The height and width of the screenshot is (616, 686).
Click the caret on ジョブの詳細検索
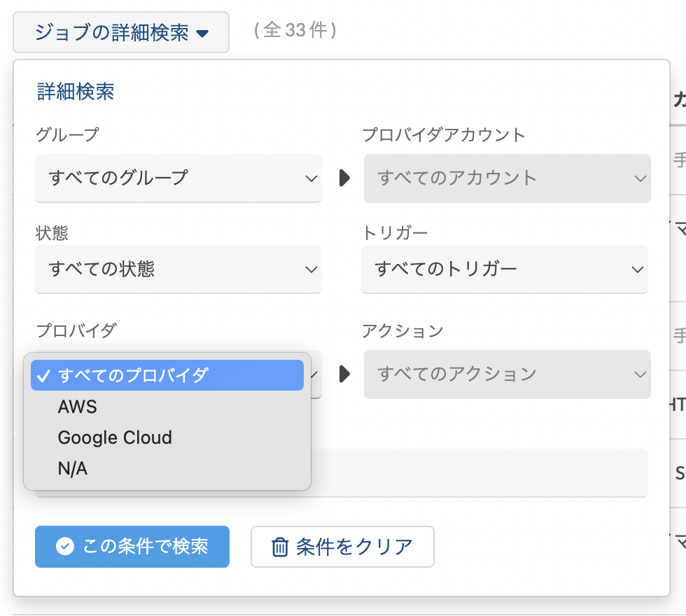pyautogui.click(x=202, y=33)
